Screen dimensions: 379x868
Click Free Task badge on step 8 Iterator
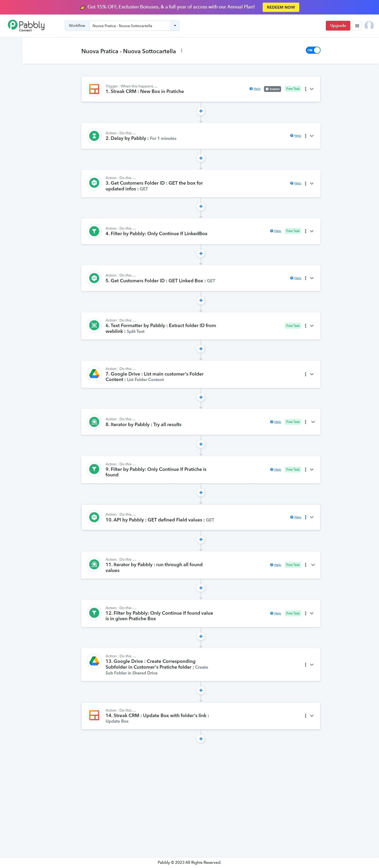point(293,422)
